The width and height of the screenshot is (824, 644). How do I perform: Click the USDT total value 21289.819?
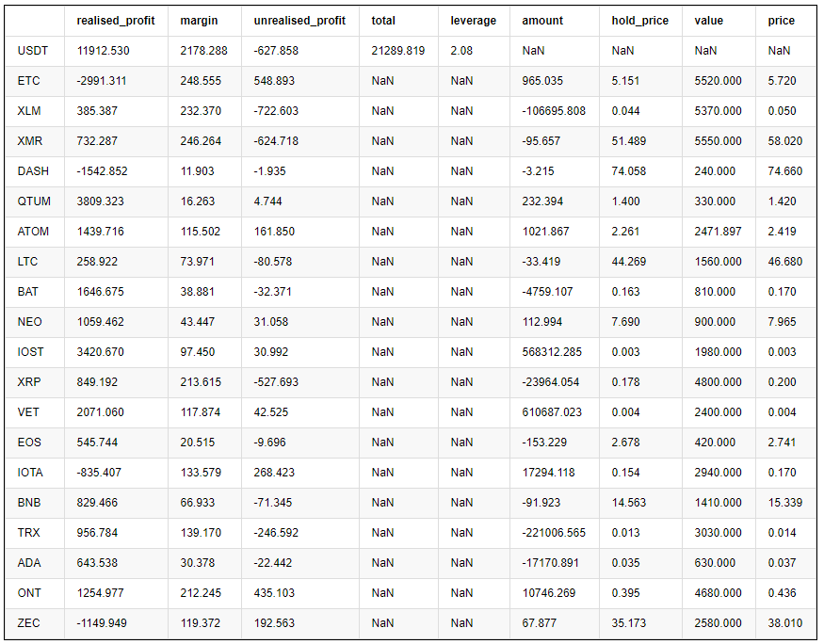tap(398, 51)
